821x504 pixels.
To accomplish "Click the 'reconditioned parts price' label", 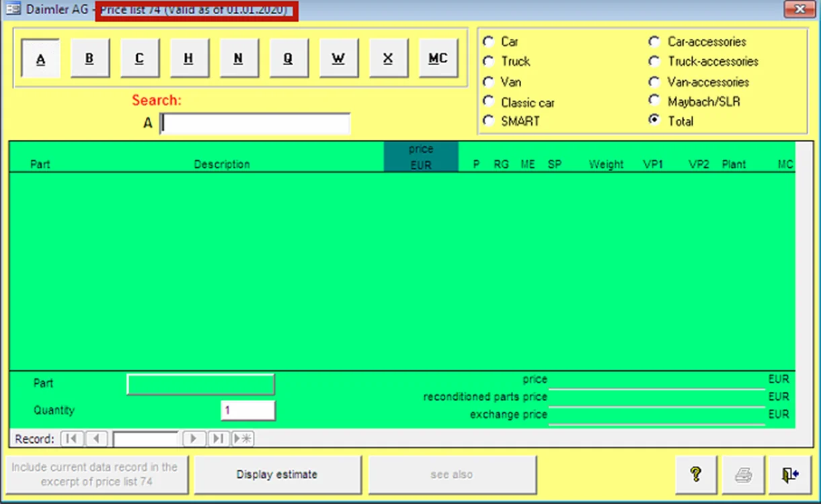I will point(485,397).
